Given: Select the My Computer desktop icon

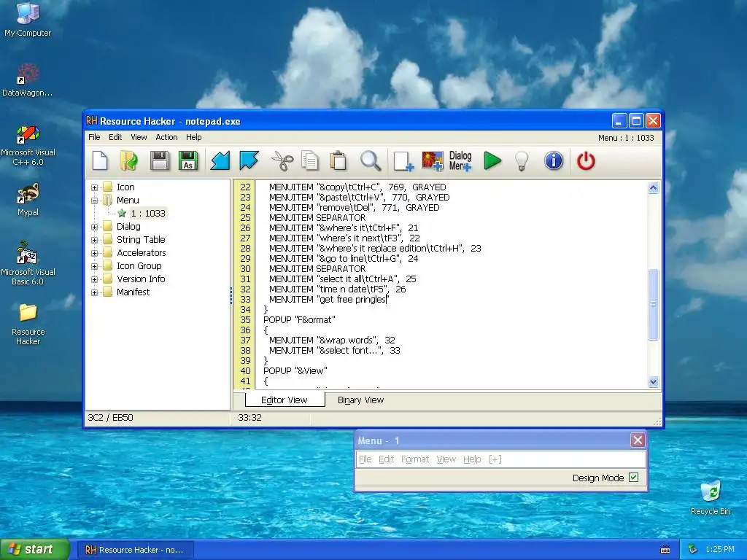Looking at the screenshot, I should click(x=28, y=20).
